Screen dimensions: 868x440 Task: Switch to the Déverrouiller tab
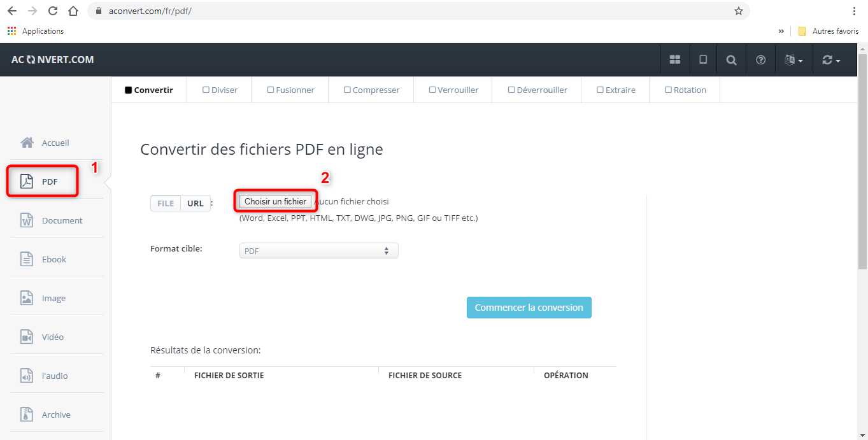537,90
